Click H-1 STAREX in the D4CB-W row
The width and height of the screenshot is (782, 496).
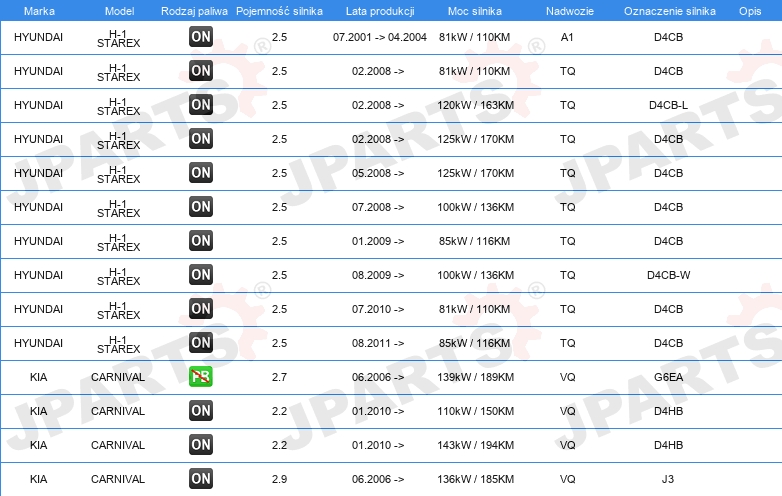119,276
